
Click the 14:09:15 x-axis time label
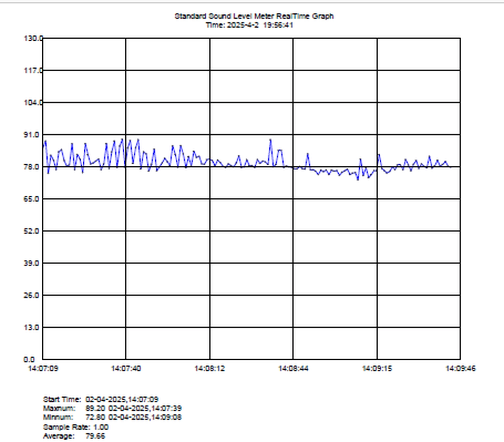[377, 369]
